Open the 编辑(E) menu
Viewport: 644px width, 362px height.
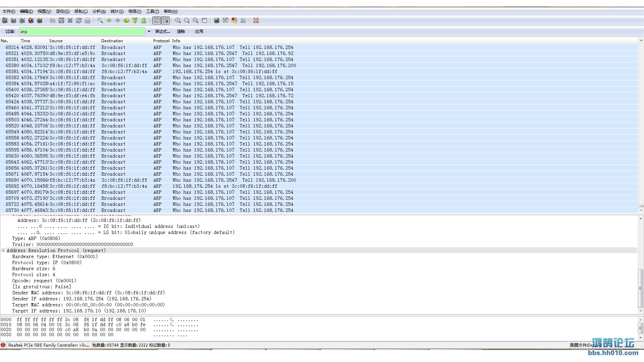(26, 11)
